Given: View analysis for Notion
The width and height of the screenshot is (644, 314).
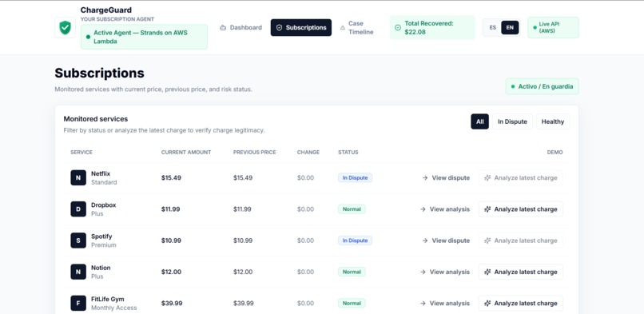Looking at the screenshot, I should pos(445,272).
